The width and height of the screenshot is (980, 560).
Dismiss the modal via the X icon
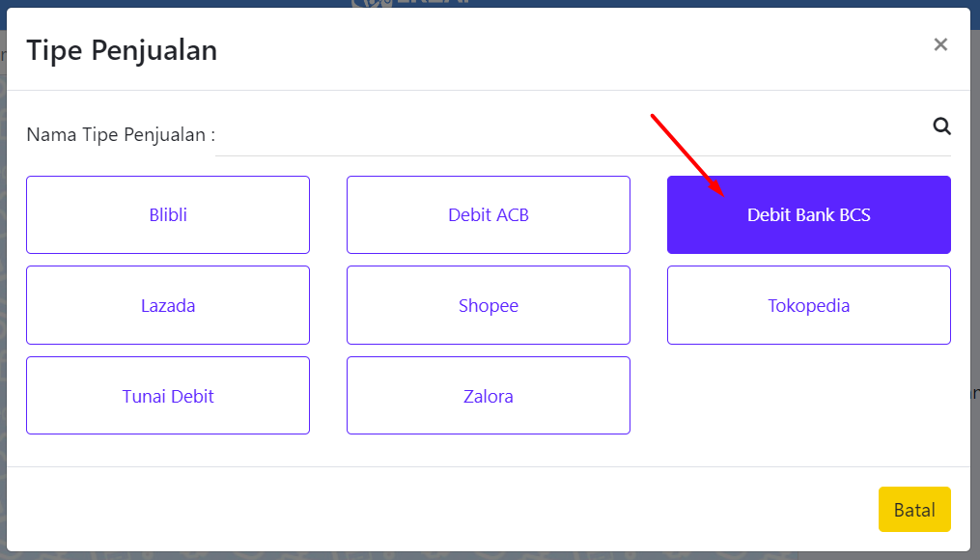[x=940, y=44]
